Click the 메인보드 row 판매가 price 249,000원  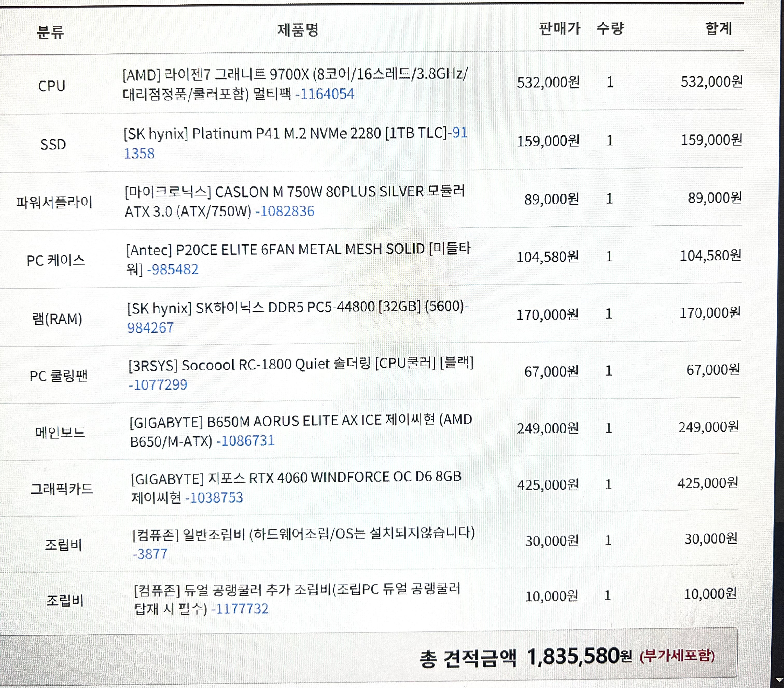[x=548, y=428]
